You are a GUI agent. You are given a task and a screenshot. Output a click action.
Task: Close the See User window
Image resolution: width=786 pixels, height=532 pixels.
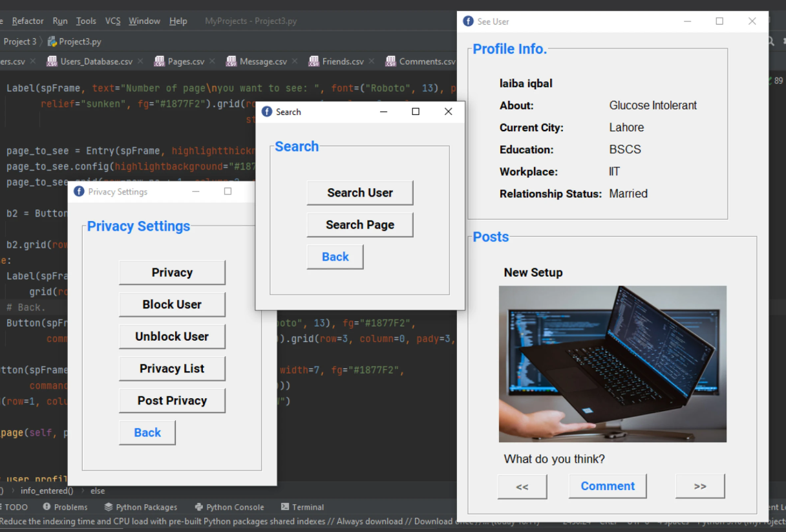752,21
